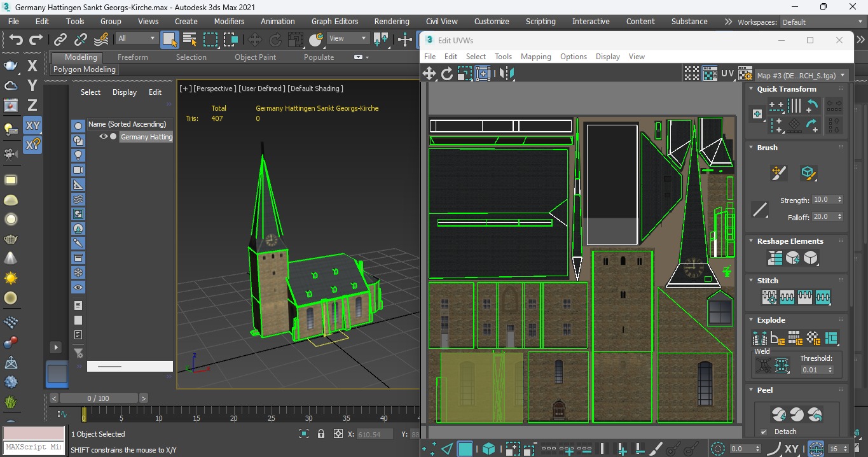Click the Redo arrow in main toolbar
The height and width of the screenshot is (457, 868).
[36, 39]
